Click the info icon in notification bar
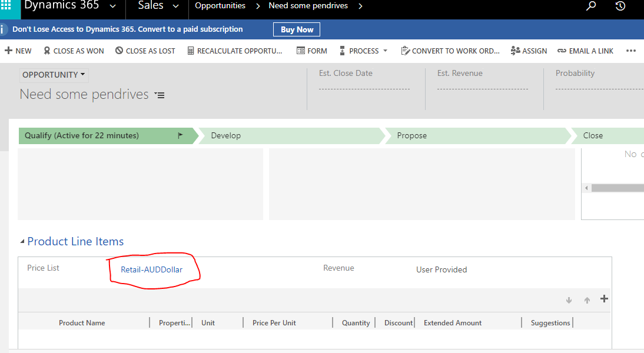The height and width of the screenshot is (353, 644). [x=2, y=29]
